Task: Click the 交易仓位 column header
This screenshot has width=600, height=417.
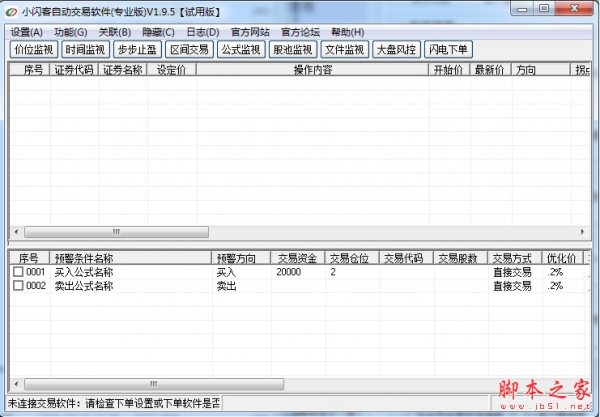Action: point(352,258)
